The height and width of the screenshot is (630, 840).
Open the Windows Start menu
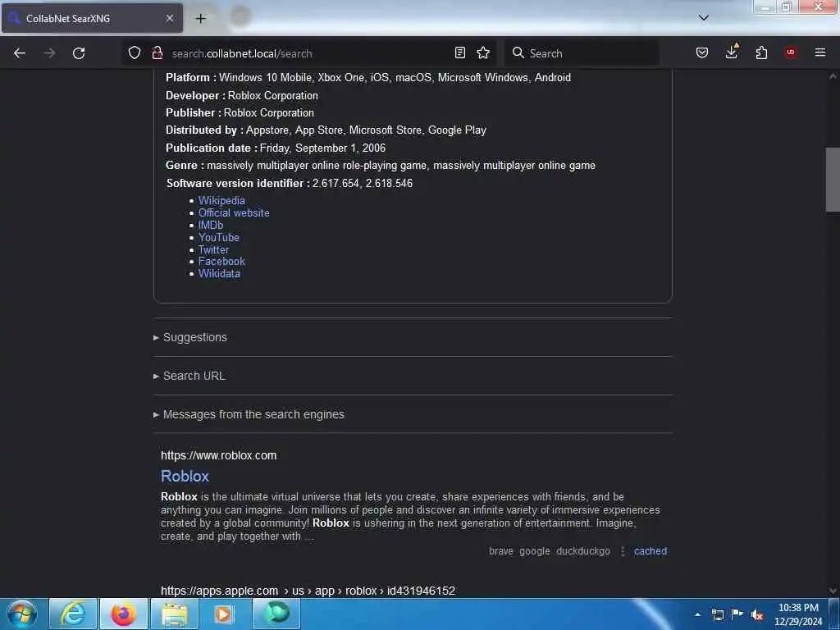click(22, 614)
